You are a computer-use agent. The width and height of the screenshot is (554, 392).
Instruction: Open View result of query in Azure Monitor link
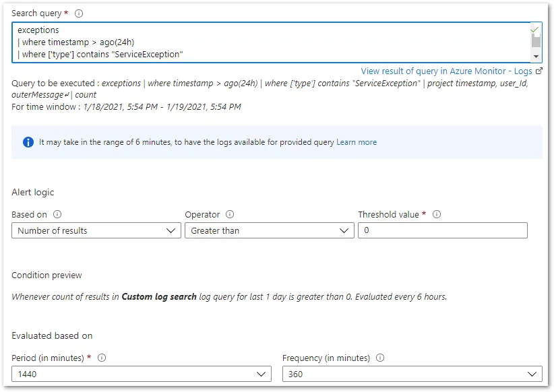(446, 71)
